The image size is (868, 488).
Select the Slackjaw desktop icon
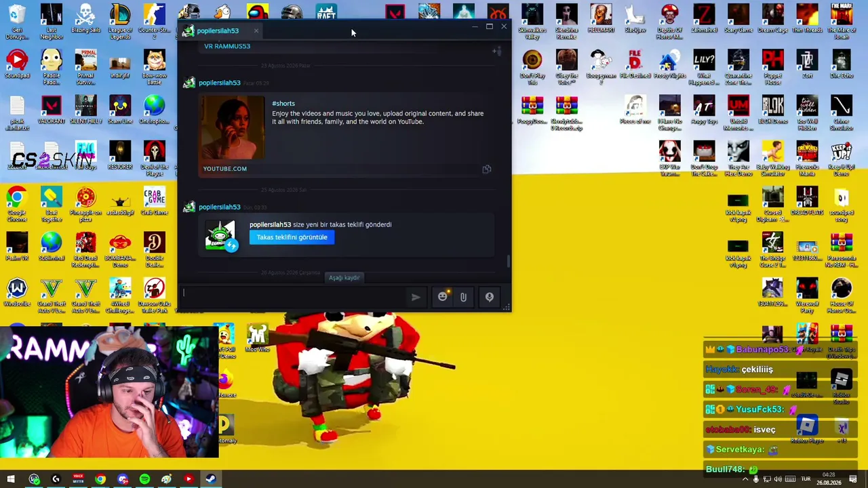coord(635,20)
